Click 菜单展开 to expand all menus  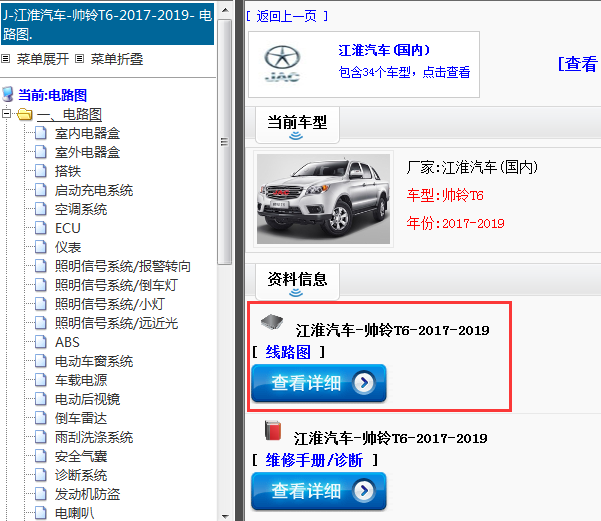click(43, 59)
